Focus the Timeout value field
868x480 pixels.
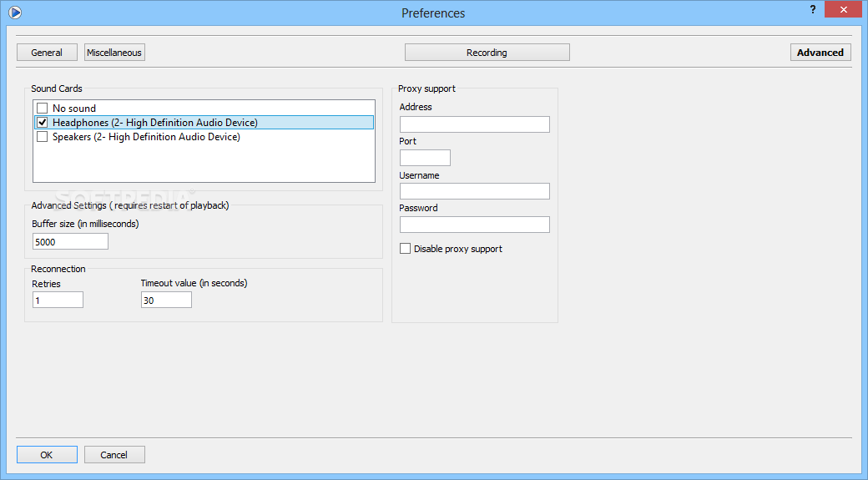click(166, 300)
